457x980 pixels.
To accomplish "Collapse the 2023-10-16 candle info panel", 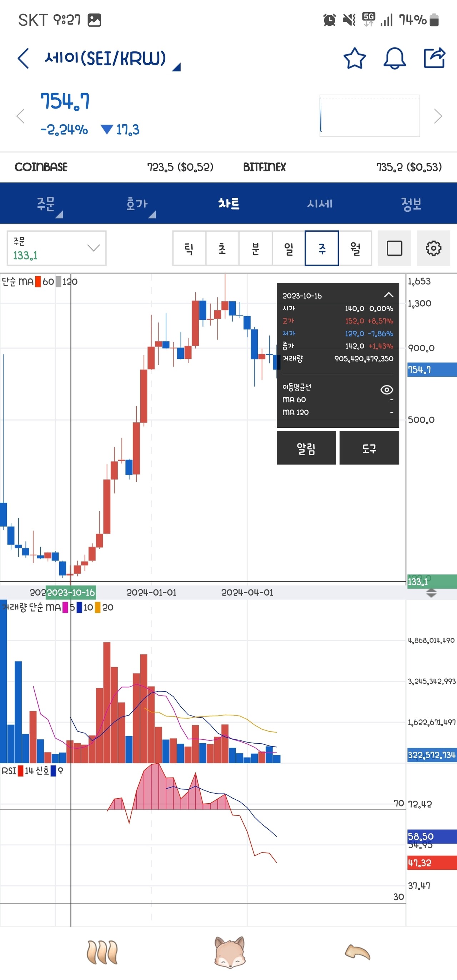I will 388,295.
